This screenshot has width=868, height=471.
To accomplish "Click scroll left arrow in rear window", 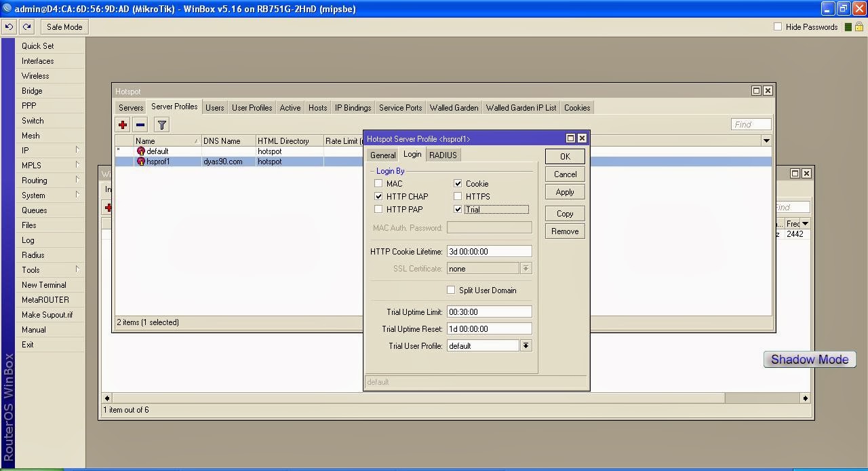I will (107, 398).
